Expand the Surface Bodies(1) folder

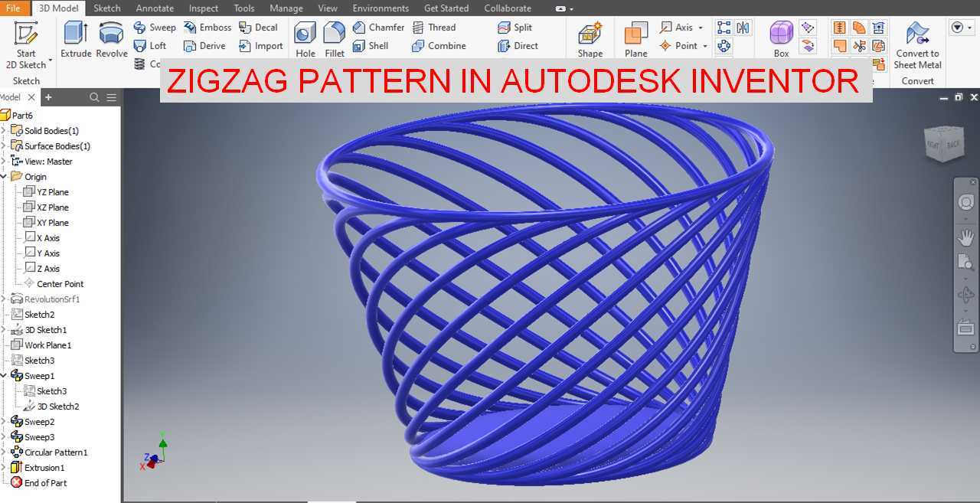click(4, 146)
